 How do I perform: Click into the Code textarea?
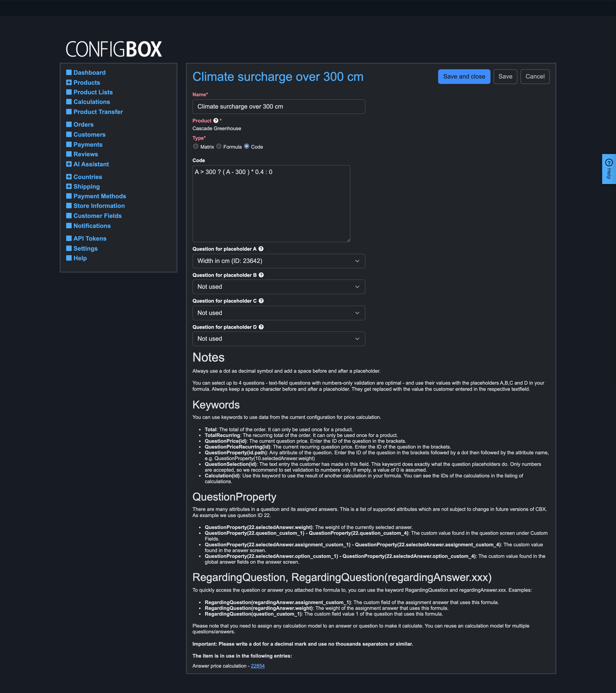coord(271,204)
